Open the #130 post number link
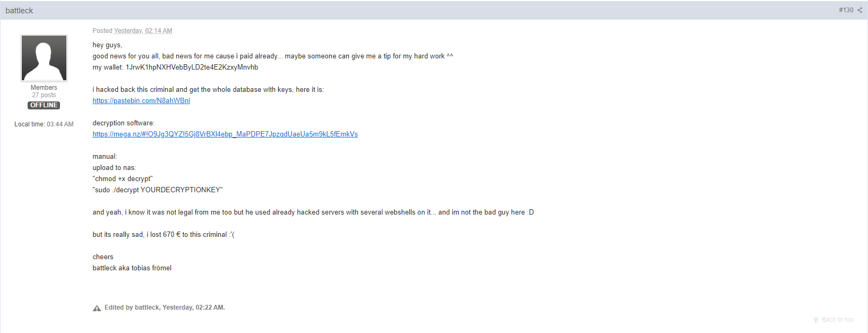 tap(846, 10)
